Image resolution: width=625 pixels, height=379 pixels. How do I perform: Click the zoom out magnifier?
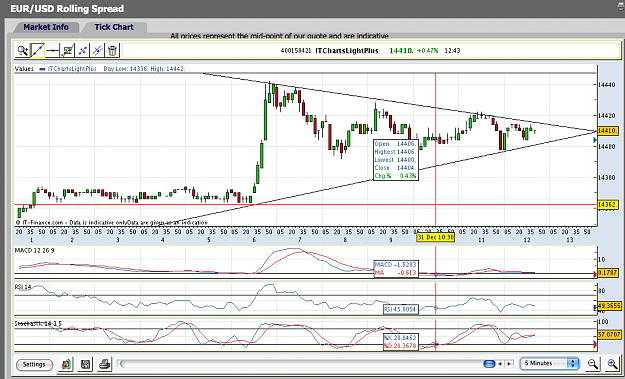pyautogui.click(x=593, y=363)
